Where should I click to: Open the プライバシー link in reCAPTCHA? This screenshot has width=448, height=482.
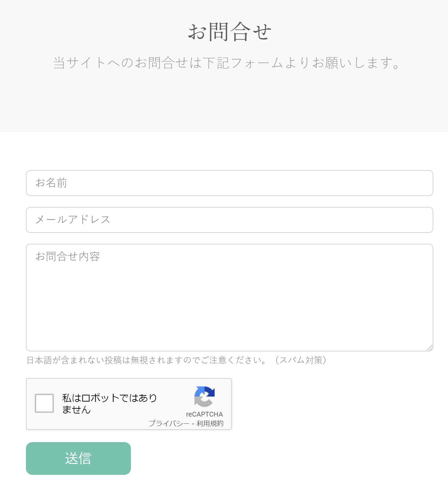169,423
